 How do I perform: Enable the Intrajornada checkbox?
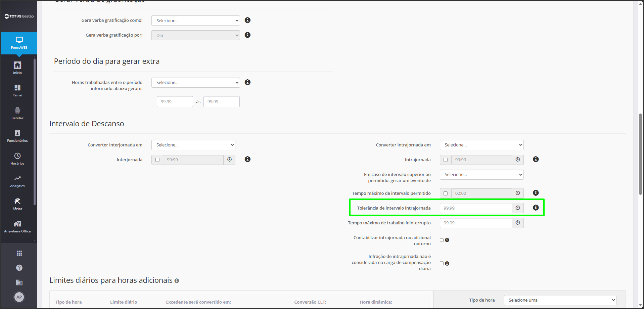click(x=446, y=160)
